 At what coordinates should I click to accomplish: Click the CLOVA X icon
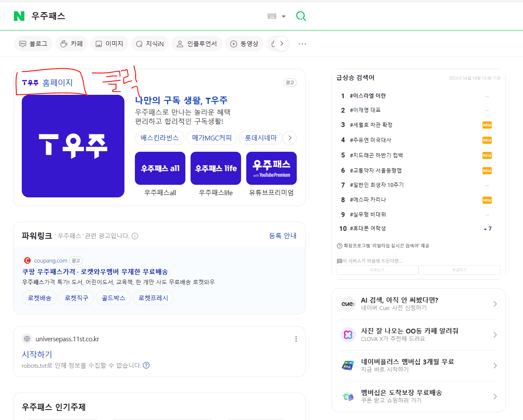pyautogui.click(x=348, y=335)
